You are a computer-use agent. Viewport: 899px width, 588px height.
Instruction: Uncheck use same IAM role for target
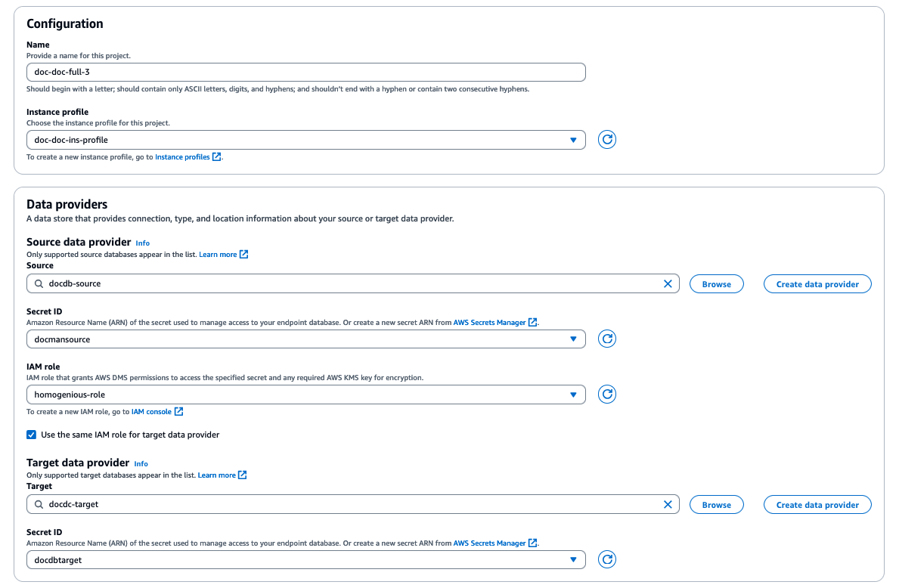[x=31, y=435]
